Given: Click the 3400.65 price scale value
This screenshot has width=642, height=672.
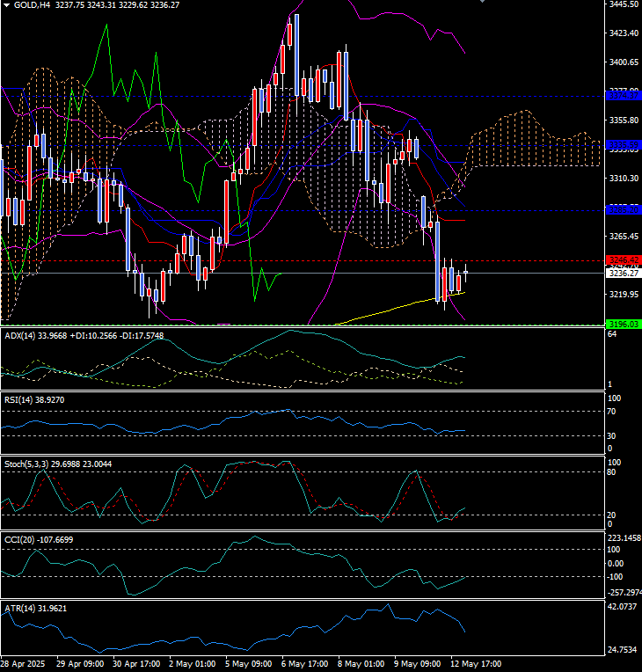Looking at the screenshot, I should [x=624, y=62].
